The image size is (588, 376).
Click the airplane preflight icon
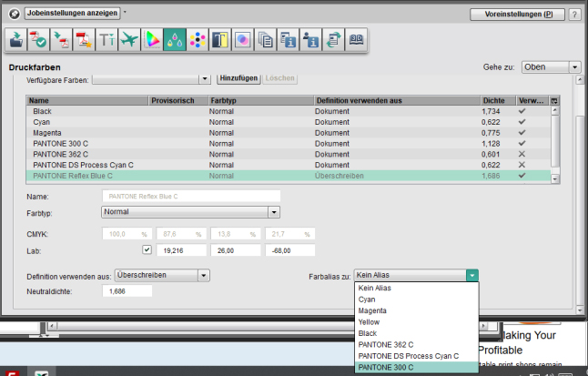pyautogui.click(x=129, y=39)
